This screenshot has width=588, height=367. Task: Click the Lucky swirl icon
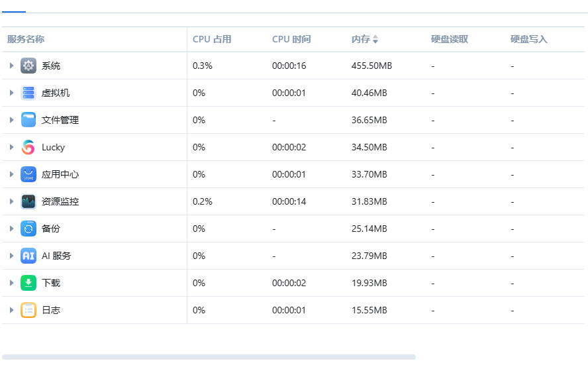click(x=28, y=147)
